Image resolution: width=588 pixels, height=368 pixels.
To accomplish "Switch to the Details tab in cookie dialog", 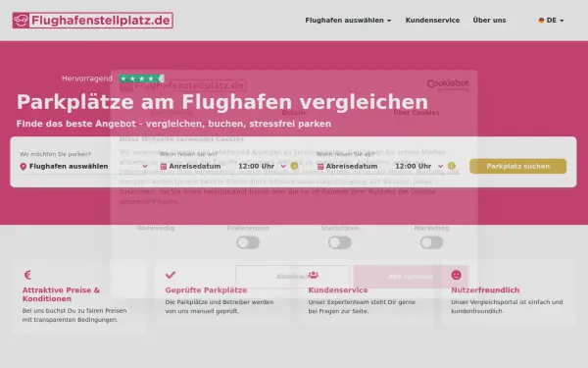I will coord(294,112).
